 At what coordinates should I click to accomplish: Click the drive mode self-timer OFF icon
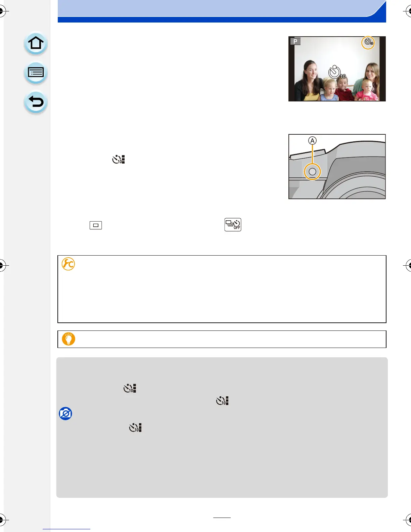point(233,225)
